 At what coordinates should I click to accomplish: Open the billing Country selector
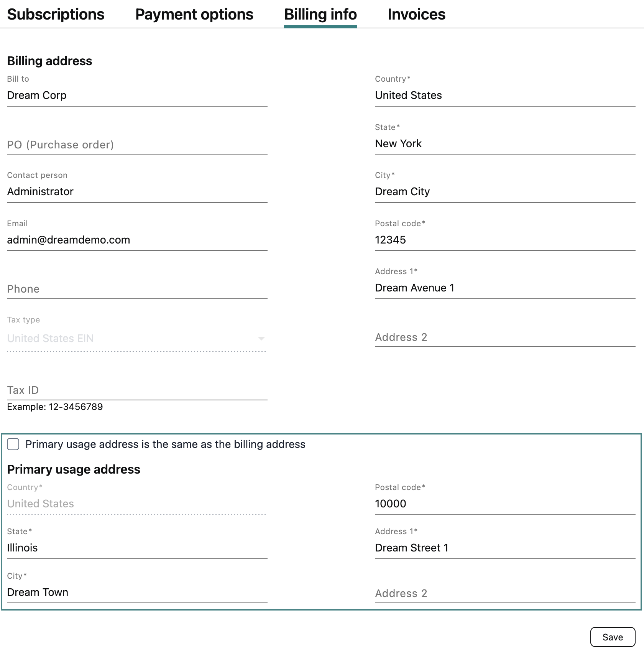pos(504,95)
